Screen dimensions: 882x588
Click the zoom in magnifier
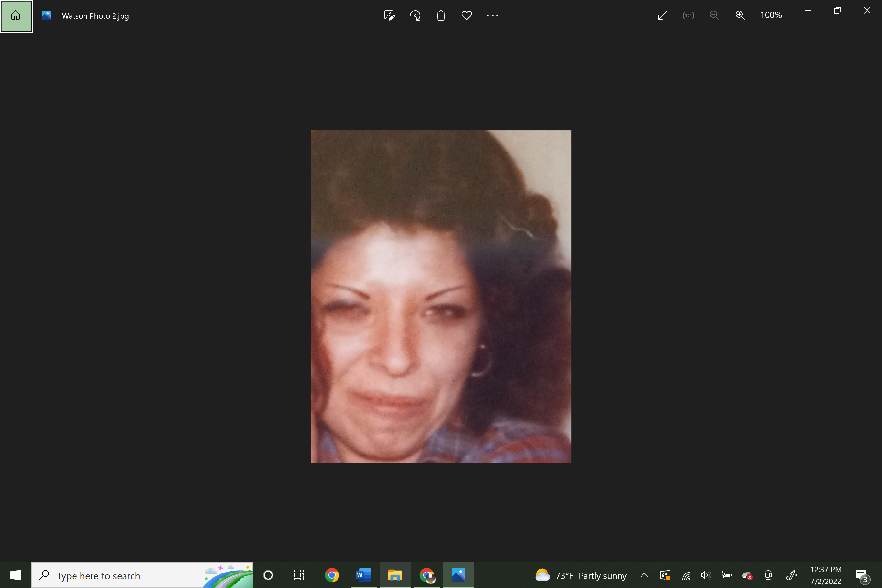pyautogui.click(x=740, y=15)
